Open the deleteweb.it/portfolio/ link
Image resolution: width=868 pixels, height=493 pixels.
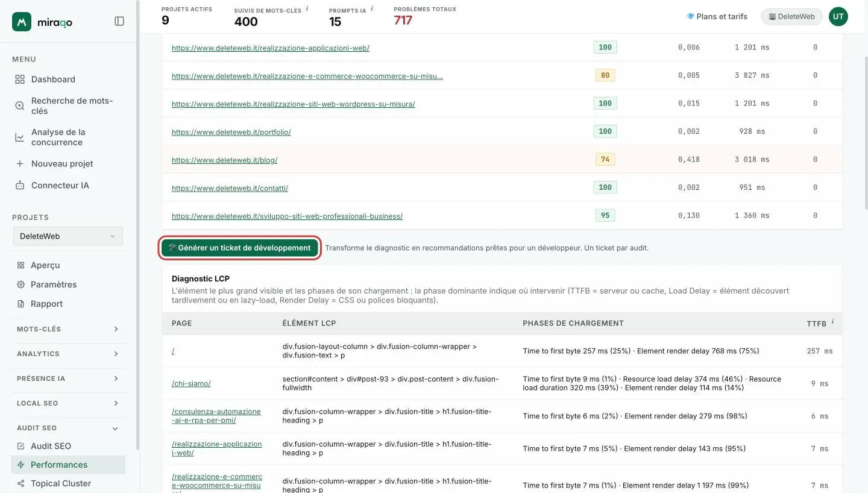[231, 132]
